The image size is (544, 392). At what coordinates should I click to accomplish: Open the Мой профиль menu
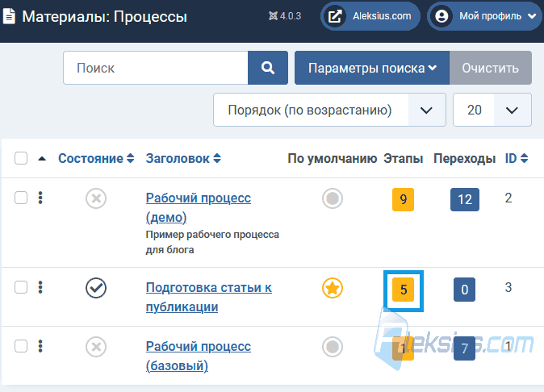coord(484,16)
